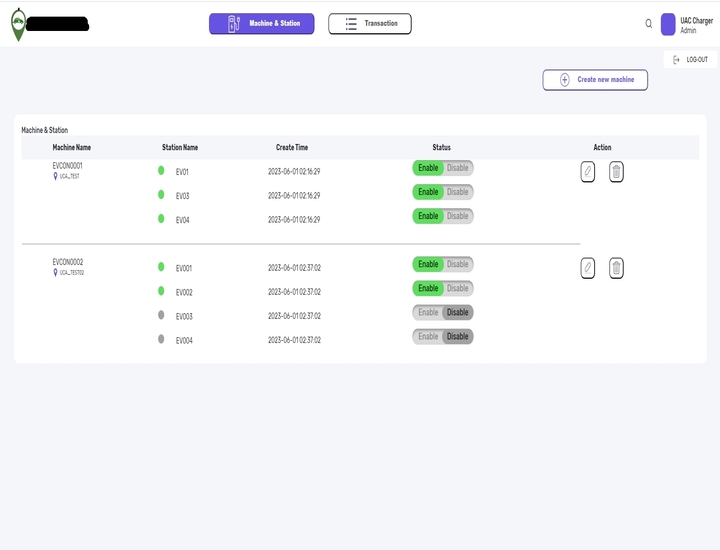
Task: Click the trash delete icon for EVCON0001
Action: (x=616, y=172)
